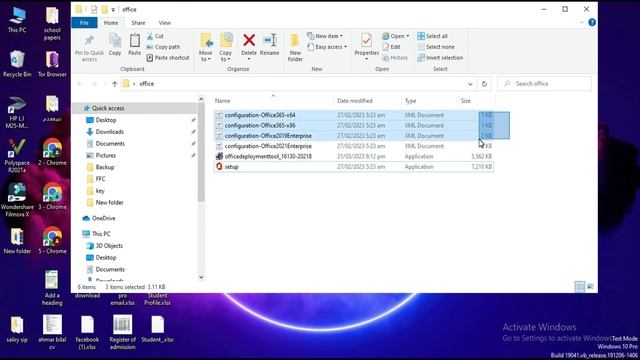Select file configuration-Office2021Enterprise
The height and width of the screenshot is (360, 640).
(x=353, y=146)
